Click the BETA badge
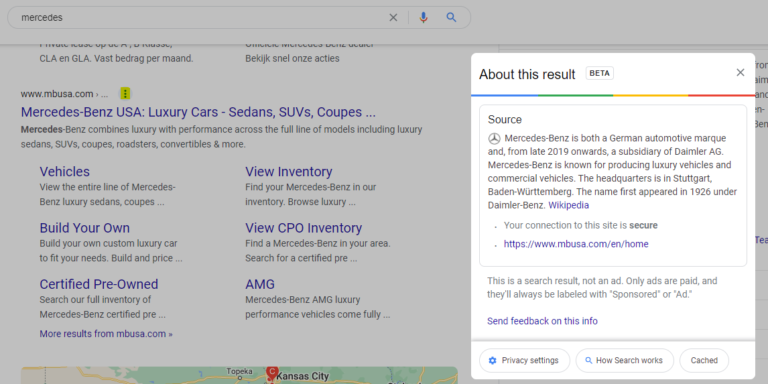 point(600,73)
